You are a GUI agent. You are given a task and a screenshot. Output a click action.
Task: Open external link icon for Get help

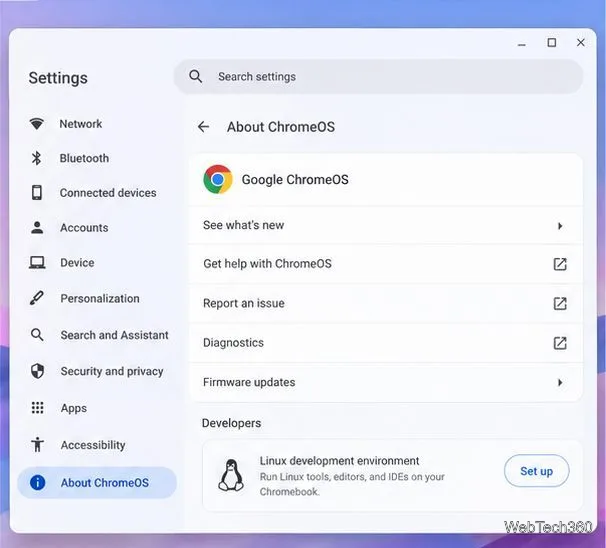click(560, 264)
